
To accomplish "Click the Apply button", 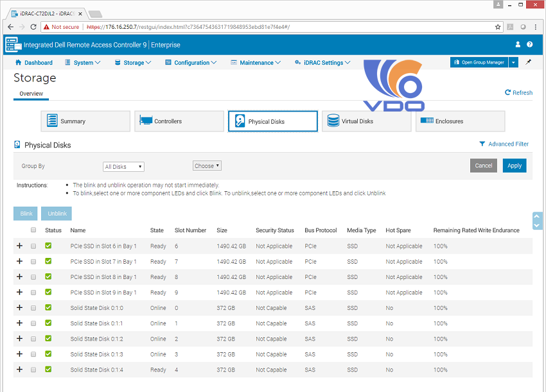I will (515, 166).
